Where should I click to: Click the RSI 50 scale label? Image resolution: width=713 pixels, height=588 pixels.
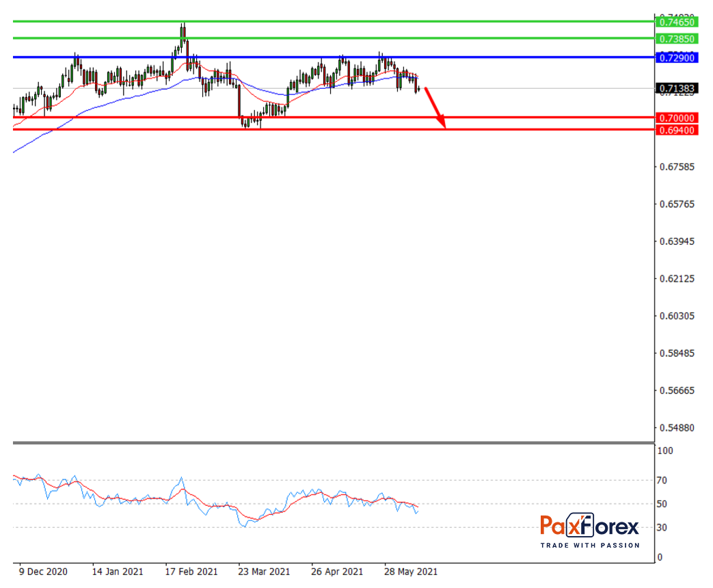click(662, 504)
